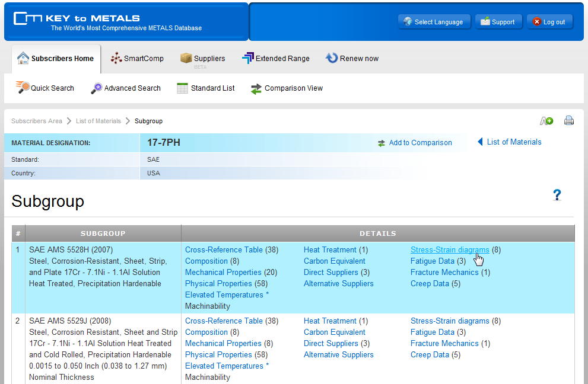Open Physical Properties for SAE AMS 5528H

(x=218, y=284)
